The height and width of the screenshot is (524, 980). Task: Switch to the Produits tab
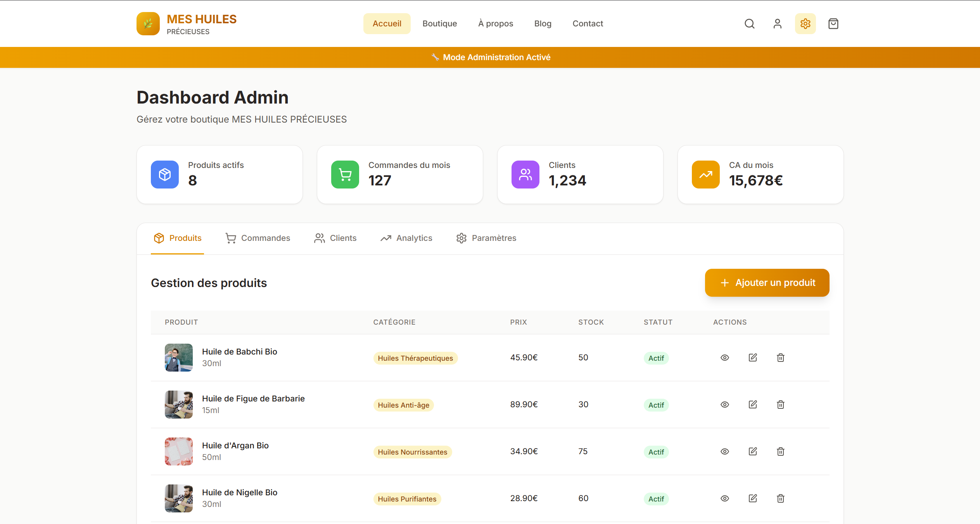click(177, 238)
